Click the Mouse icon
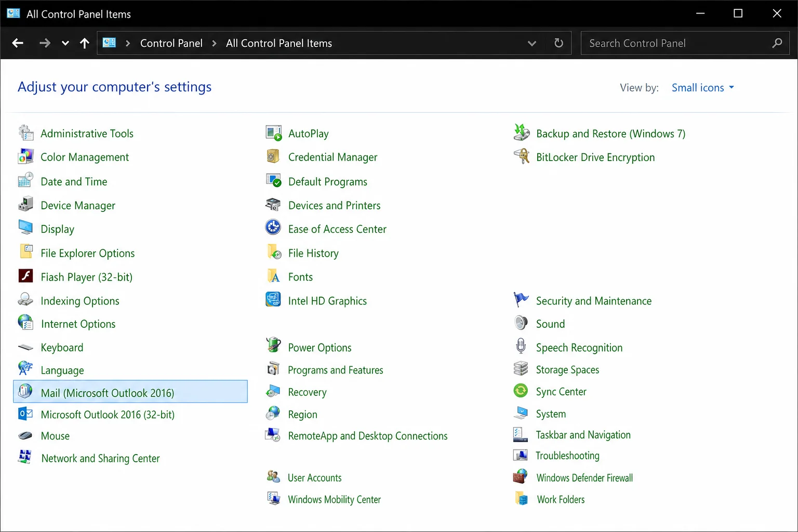This screenshot has width=798, height=532. click(25, 435)
